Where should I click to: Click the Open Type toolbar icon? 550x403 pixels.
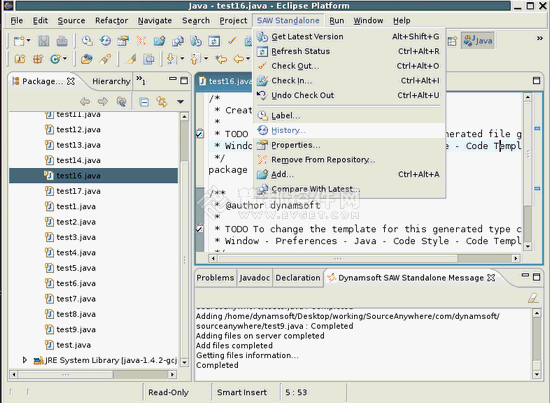click(x=87, y=59)
